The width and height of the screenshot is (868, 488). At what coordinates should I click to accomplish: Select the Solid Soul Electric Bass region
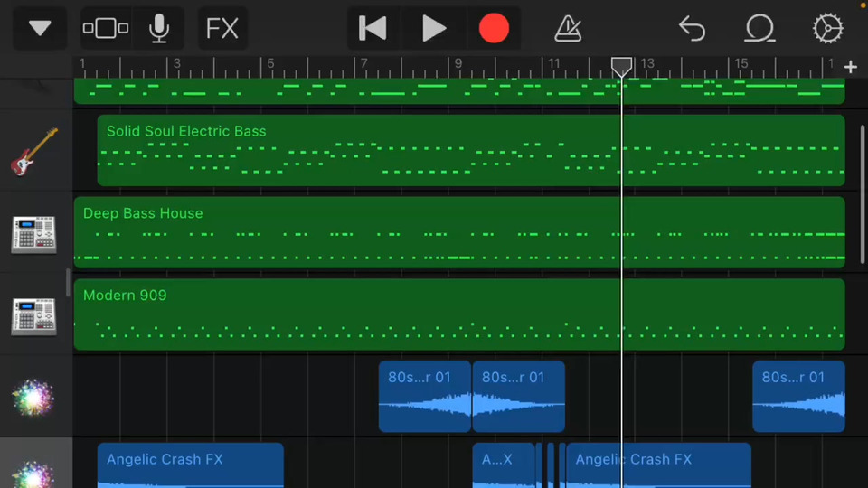[471, 151]
